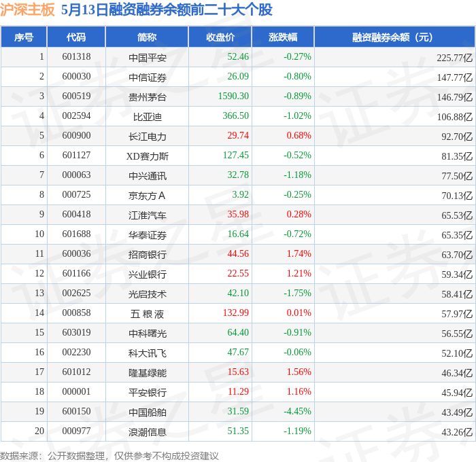Select stock name 兴业银行
Image resolution: width=476 pixels, height=462 pixels.
pyautogui.click(x=148, y=274)
